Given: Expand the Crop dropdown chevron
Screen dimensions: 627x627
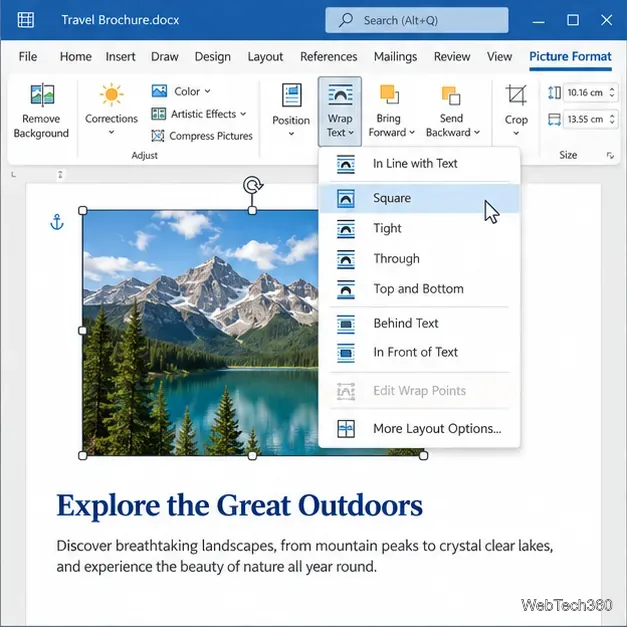Looking at the screenshot, I should coord(516,133).
